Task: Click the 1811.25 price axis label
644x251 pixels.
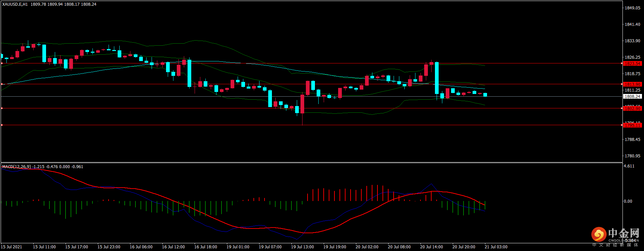Action: pyautogui.click(x=632, y=90)
